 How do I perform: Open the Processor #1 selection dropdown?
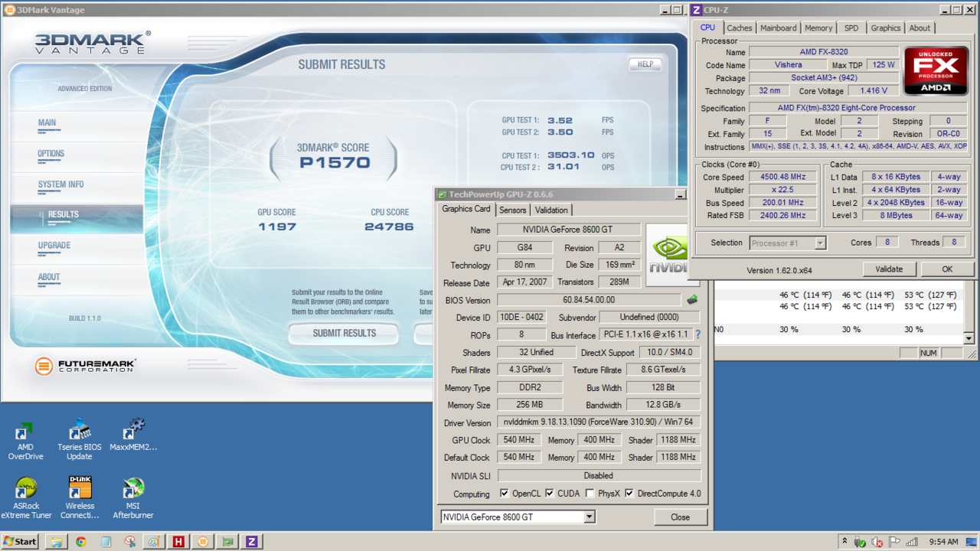click(x=788, y=243)
